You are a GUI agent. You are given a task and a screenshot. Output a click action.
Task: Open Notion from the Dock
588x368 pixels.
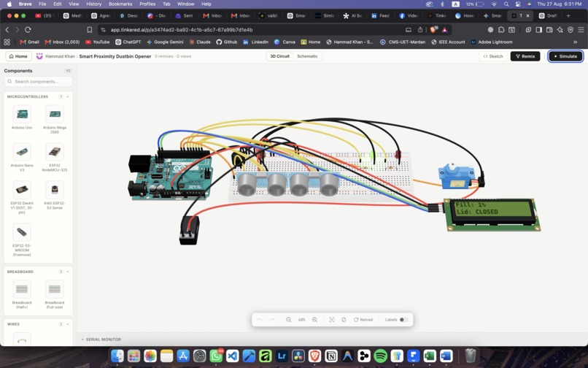331,356
